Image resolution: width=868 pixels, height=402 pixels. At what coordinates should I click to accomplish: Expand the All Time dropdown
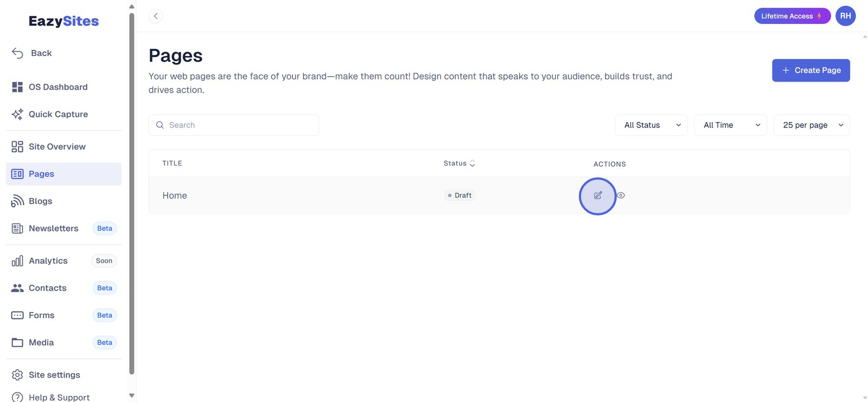point(730,125)
